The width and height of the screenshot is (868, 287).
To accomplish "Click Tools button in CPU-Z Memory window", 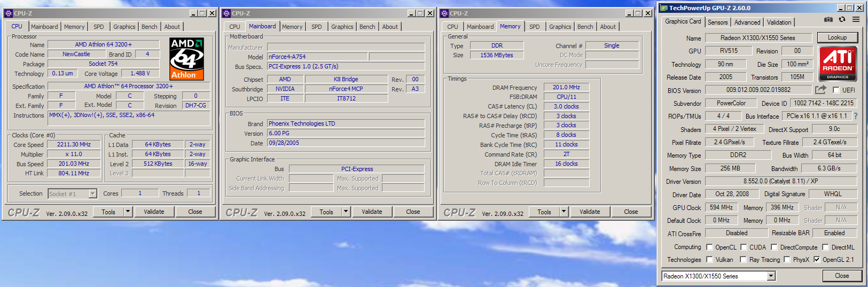I will coord(544,212).
